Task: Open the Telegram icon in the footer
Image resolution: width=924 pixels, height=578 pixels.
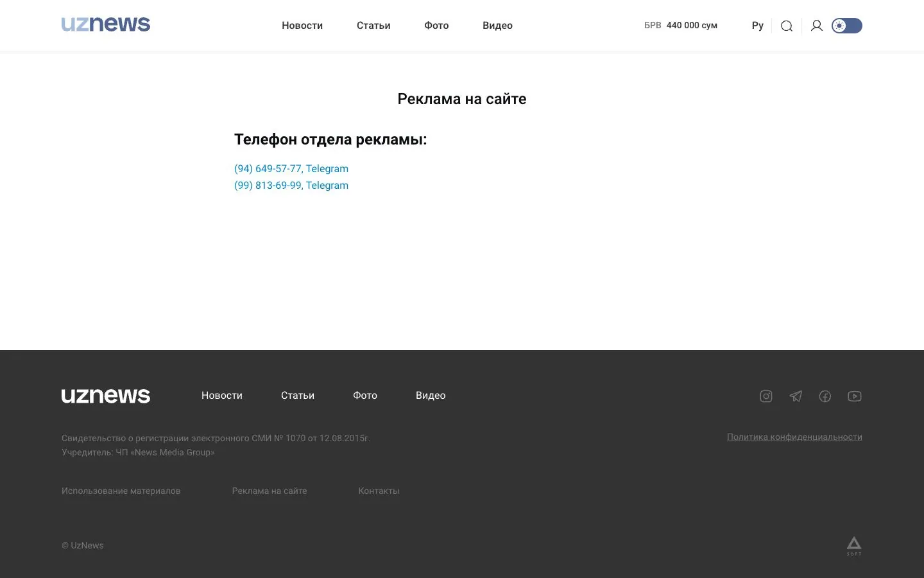Action: coord(796,396)
